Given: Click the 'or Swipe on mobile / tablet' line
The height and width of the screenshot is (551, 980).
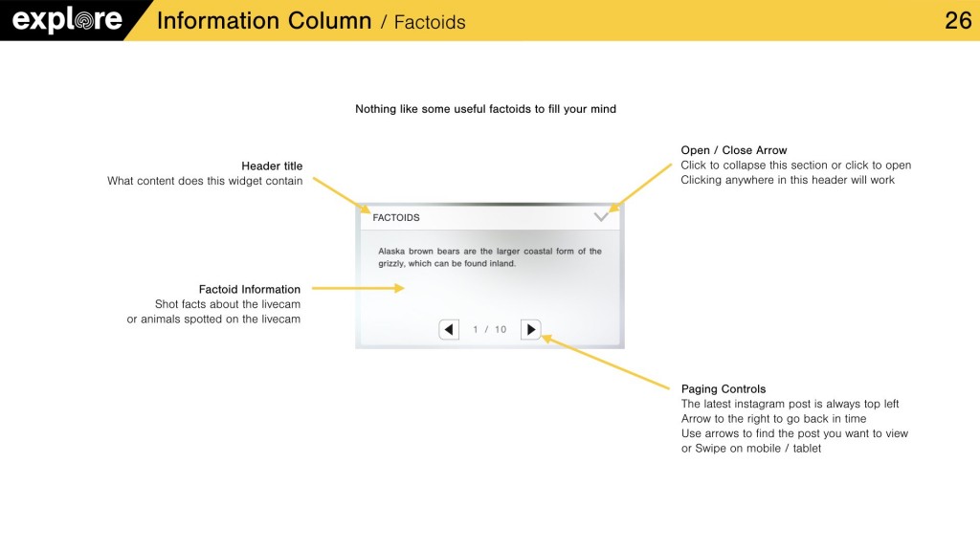Looking at the screenshot, I should coord(750,449).
